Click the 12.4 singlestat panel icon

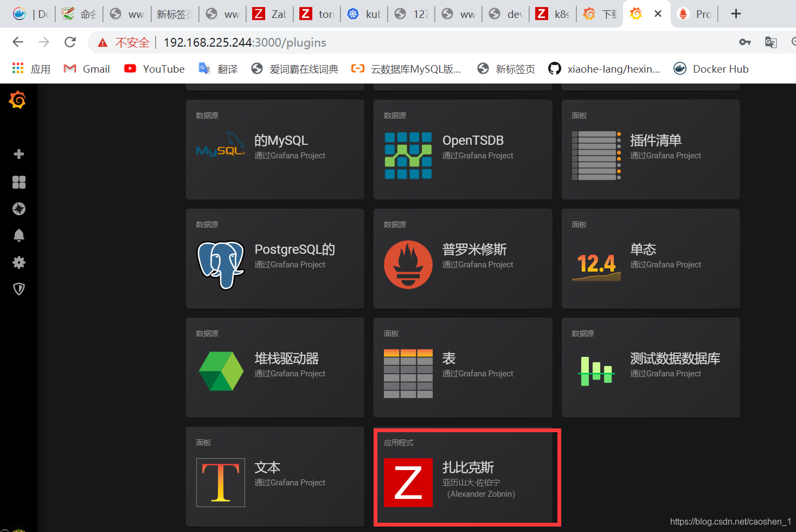tap(596, 267)
